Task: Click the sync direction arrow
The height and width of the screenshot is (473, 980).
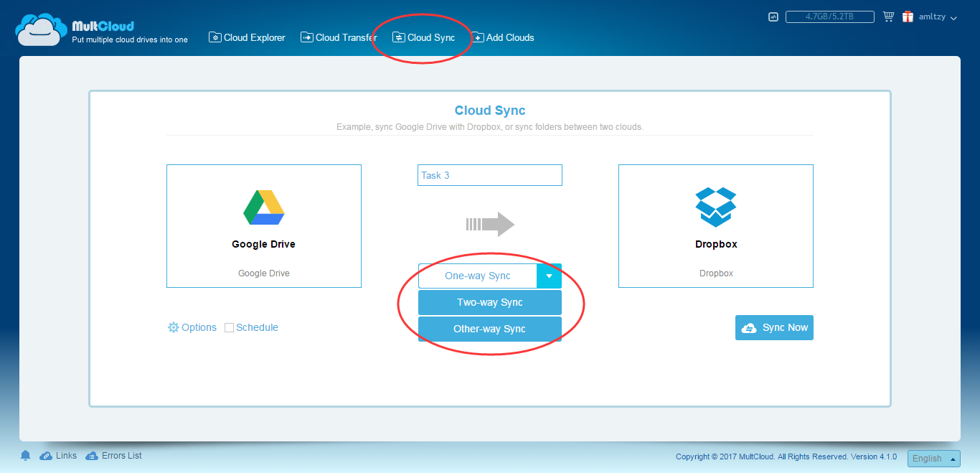Action: click(x=490, y=224)
